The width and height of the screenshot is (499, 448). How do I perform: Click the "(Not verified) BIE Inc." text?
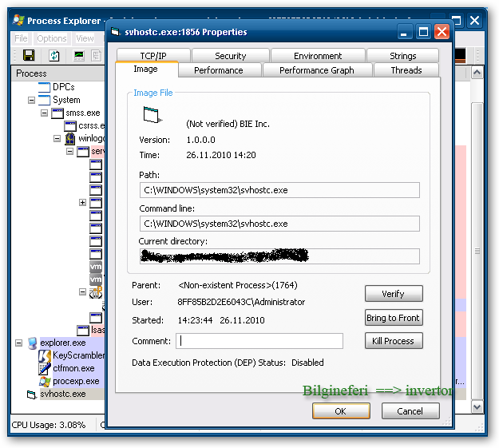[228, 124]
